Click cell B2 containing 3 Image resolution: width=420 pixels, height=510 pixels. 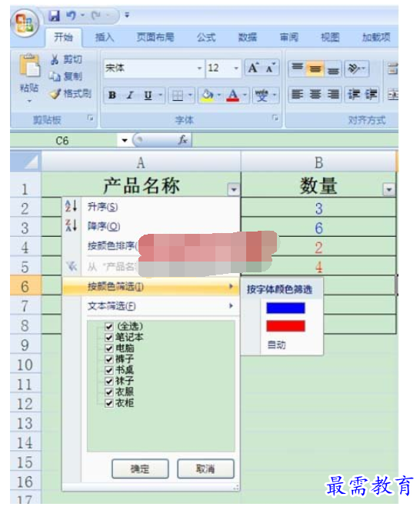pos(318,208)
